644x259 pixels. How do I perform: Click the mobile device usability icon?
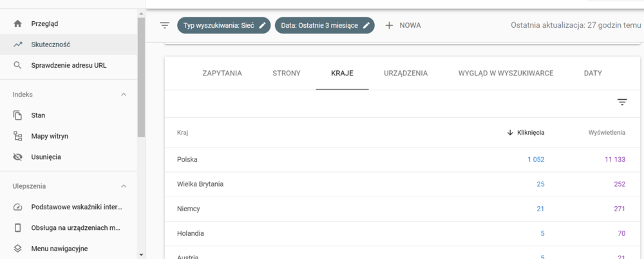tap(18, 227)
